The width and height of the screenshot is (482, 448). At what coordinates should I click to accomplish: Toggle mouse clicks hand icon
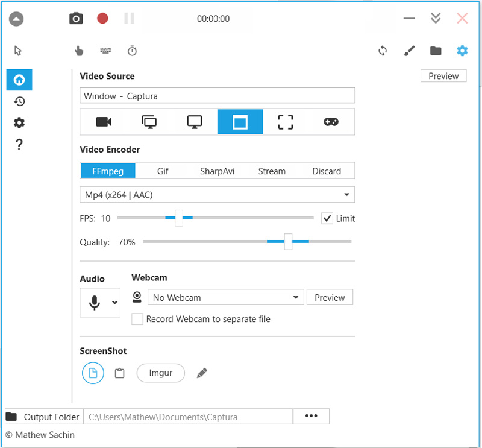79,51
